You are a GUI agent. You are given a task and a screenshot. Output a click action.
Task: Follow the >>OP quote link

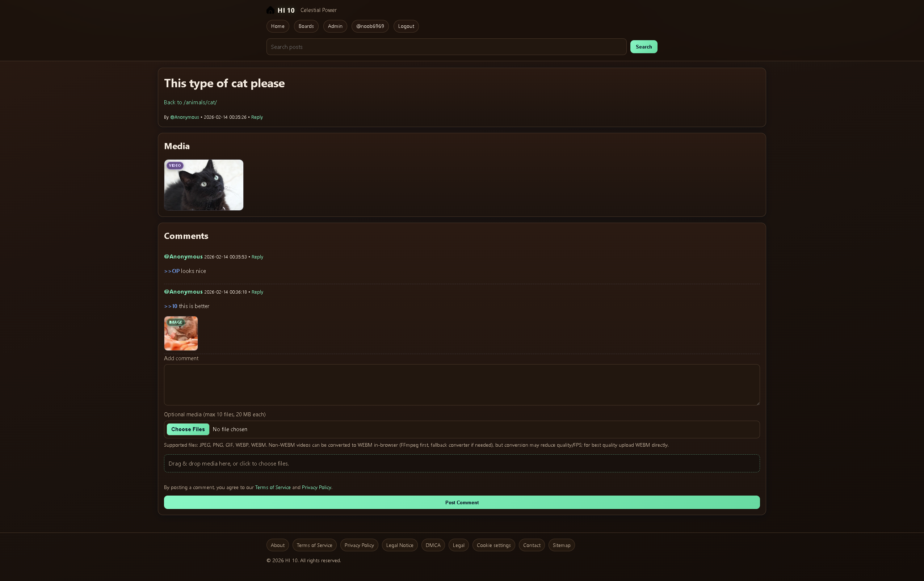[x=171, y=271]
